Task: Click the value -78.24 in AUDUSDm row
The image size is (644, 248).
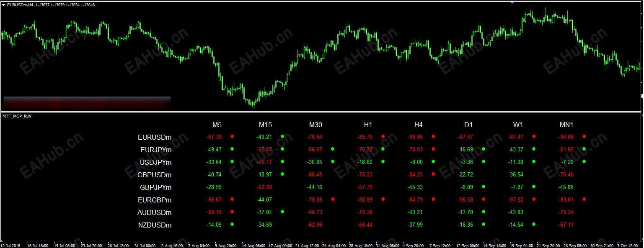Action: (x=566, y=212)
